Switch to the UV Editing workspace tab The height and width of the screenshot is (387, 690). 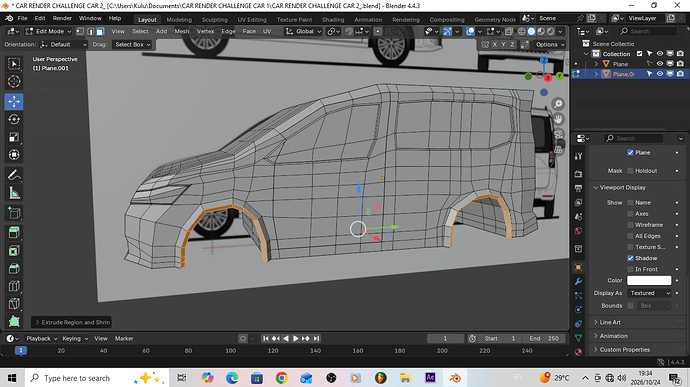coord(252,19)
